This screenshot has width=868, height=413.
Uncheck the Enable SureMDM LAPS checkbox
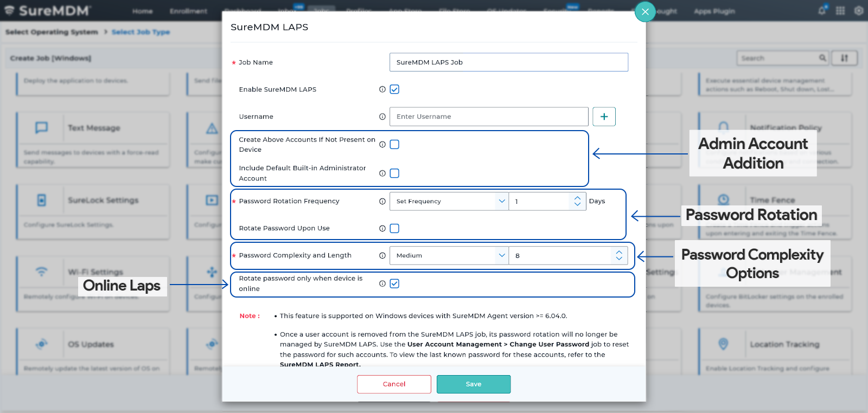(394, 89)
